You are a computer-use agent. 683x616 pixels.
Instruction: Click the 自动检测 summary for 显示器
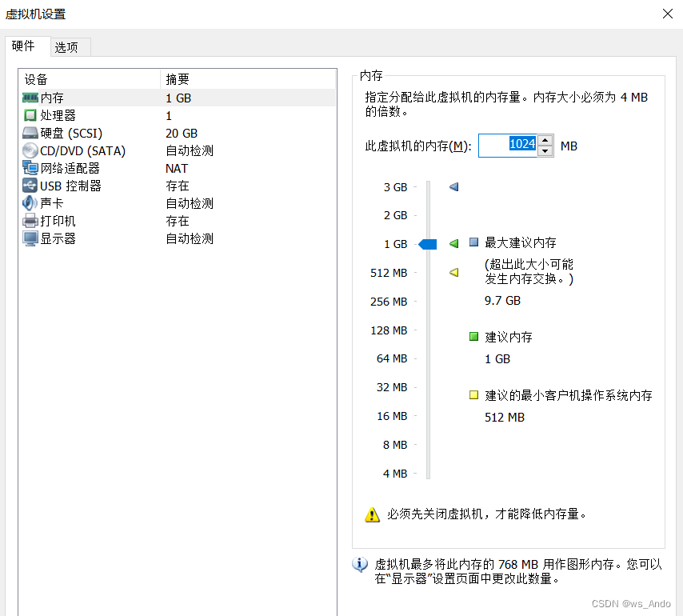(x=190, y=238)
